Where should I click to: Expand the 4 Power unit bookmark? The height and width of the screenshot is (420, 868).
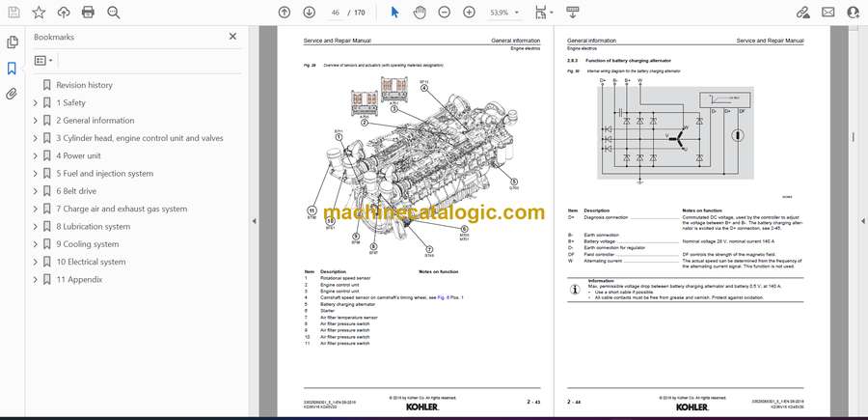[x=36, y=155]
